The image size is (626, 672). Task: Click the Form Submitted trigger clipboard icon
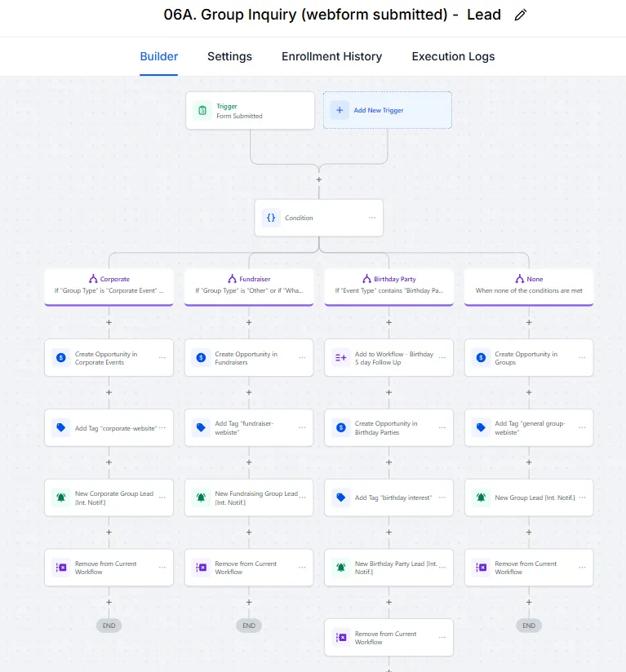pyautogui.click(x=202, y=111)
